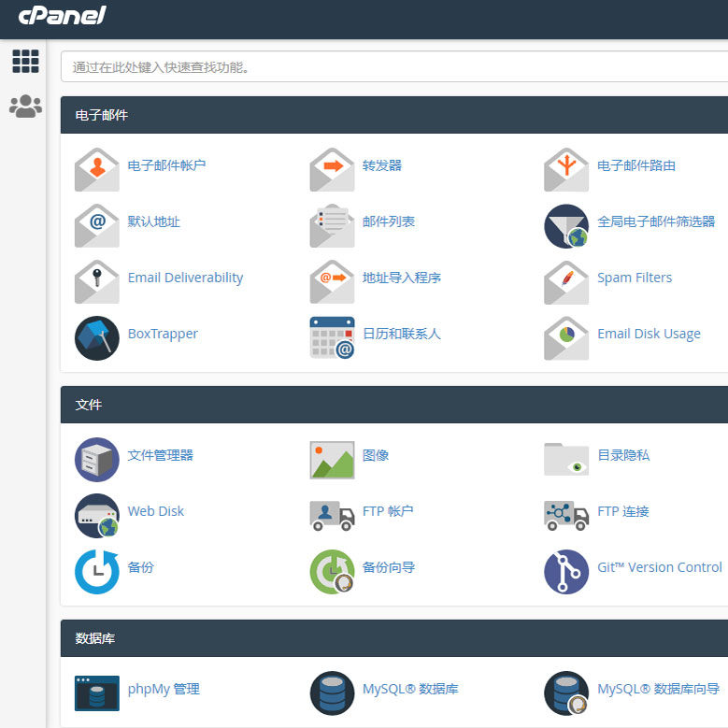Open 图像 images icon
This screenshot has height=728, width=728.
(x=332, y=460)
